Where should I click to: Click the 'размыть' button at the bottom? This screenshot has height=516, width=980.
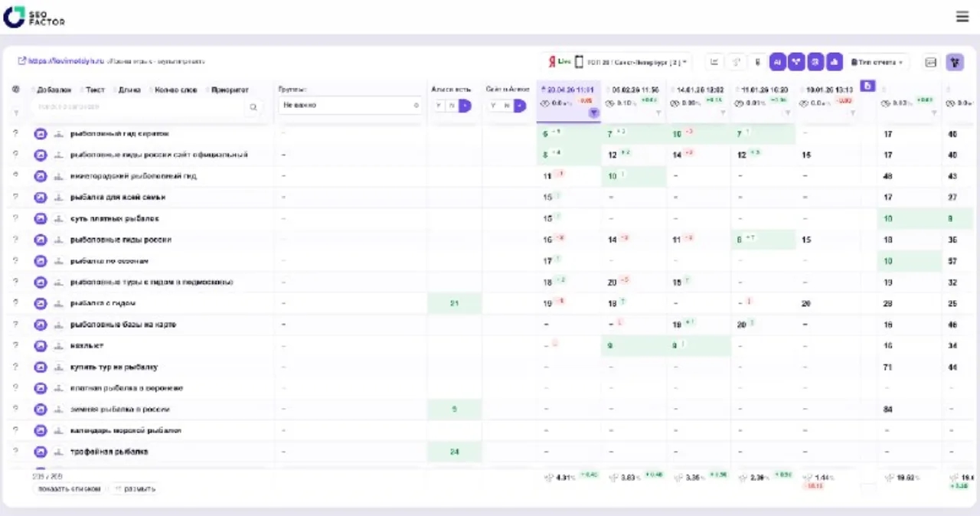[134, 488]
